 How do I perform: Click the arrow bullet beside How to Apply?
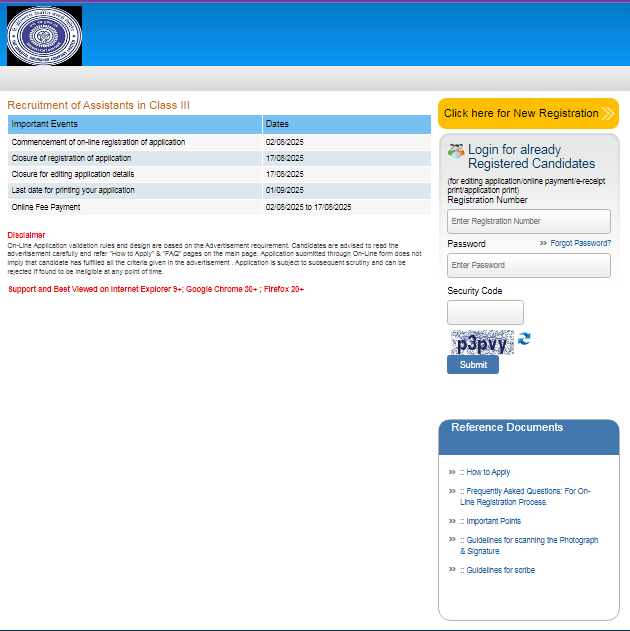(453, 472)
